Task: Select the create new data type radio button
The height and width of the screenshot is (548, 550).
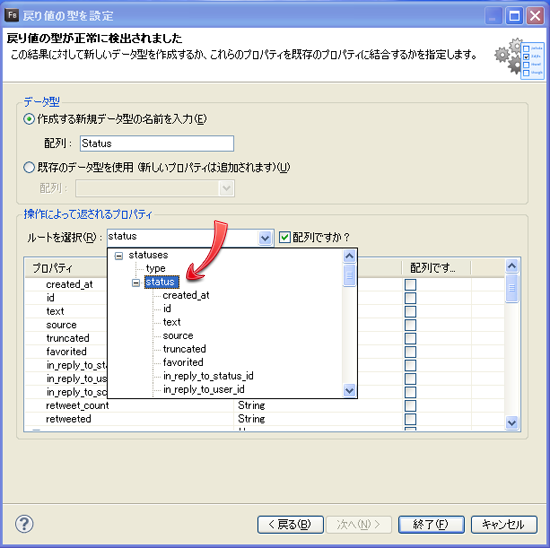Action: tap(29, 119)
